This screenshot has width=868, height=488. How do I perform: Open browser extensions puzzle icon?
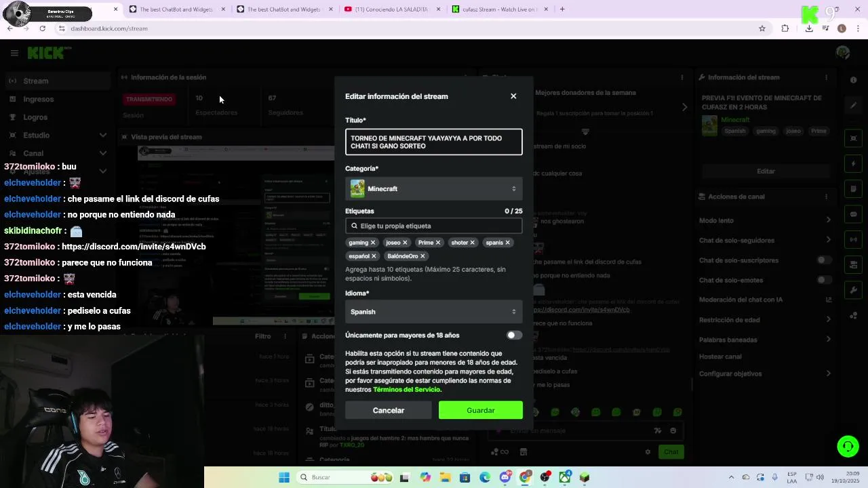(x=785, y=28)
